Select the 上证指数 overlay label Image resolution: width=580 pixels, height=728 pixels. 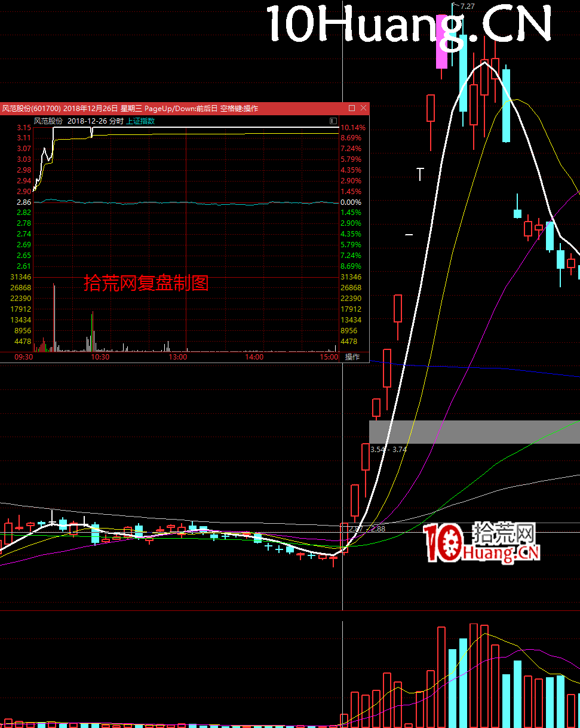[140, 121]
